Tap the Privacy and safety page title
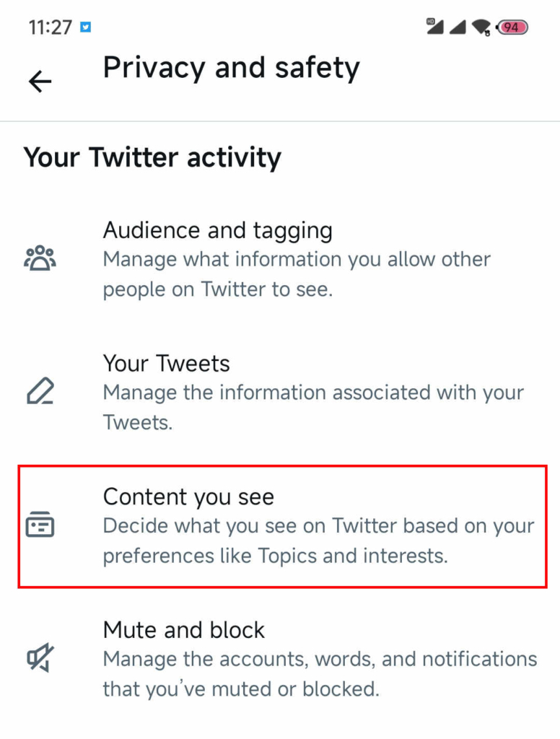The image size is (560, 739). point(231,68)
